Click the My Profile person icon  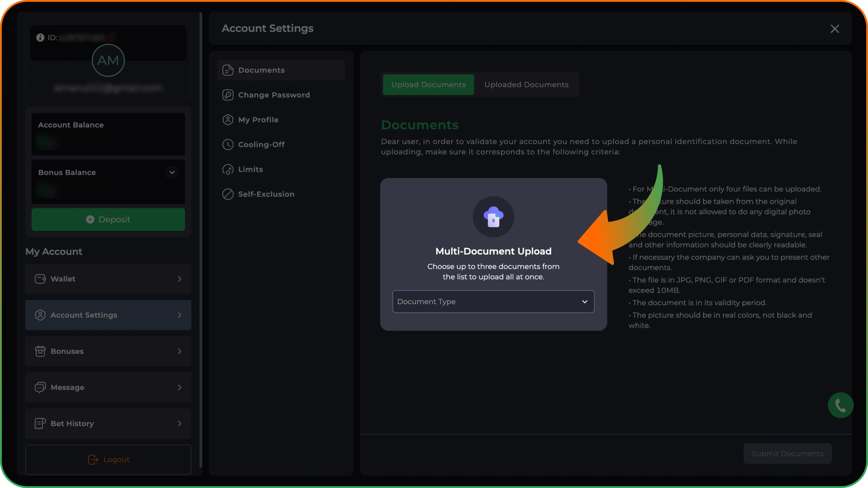(x=228, y=120)
